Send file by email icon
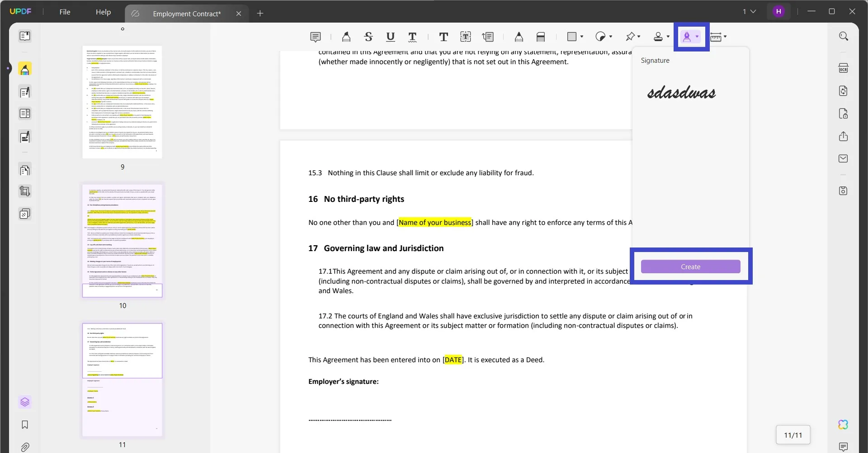 (843, 159)
